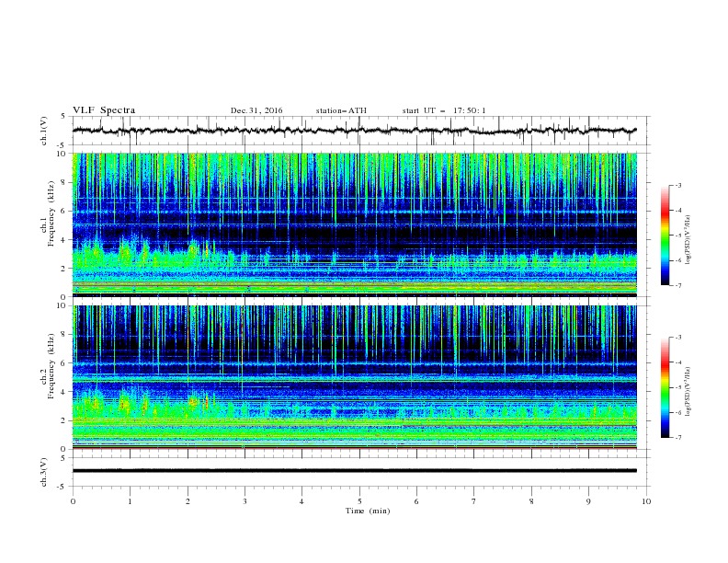Click the lower 'log(PSD)(V²/Hz)' colorbar label

688,392
